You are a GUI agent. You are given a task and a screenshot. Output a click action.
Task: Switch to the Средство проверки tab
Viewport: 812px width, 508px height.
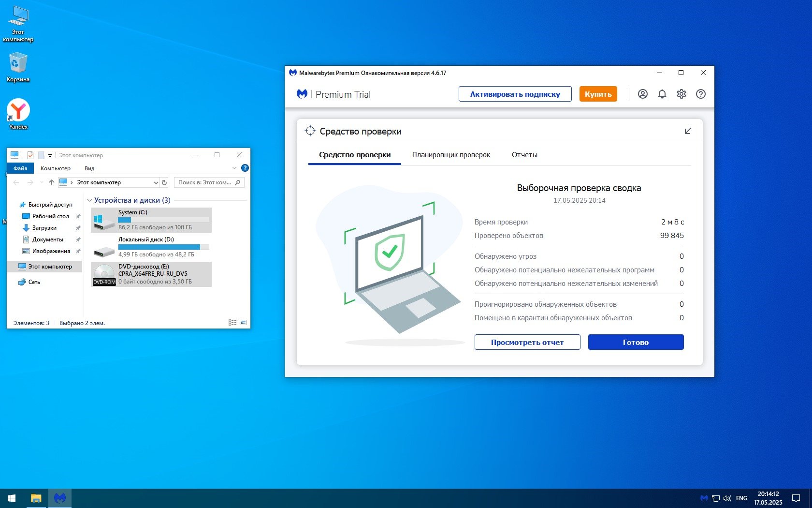(355, 155)
